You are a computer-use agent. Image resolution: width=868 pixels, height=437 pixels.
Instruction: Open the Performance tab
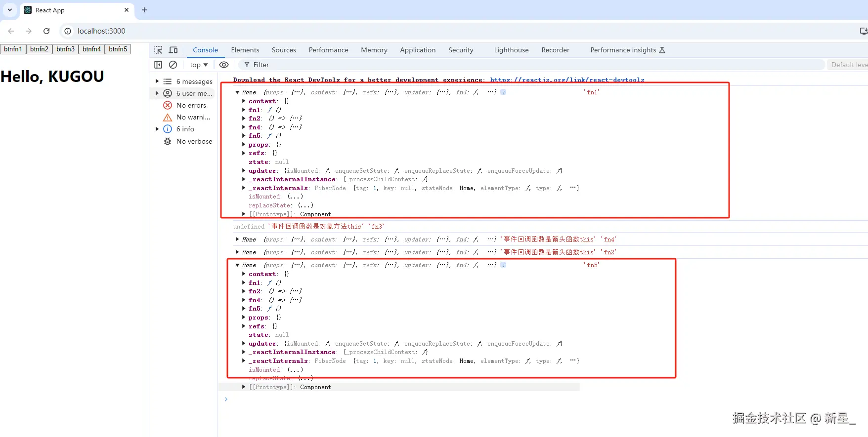coord(328,50)
